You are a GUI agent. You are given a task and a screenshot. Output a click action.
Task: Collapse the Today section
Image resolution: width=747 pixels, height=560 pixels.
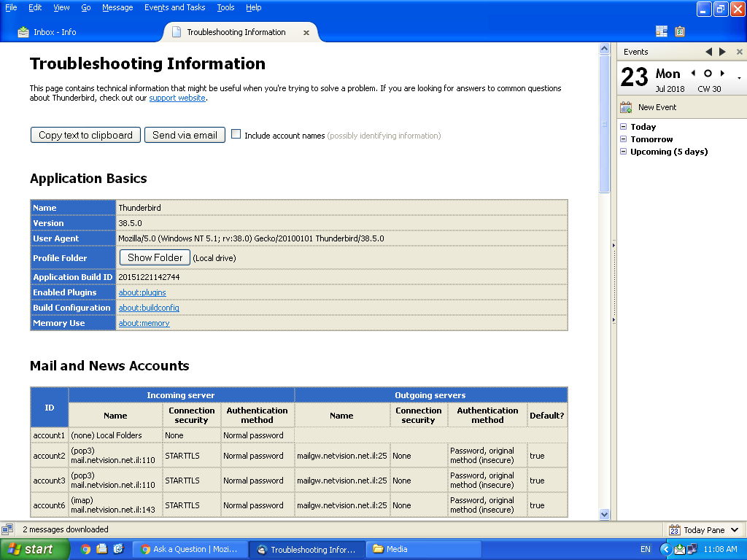(x=623, y=127)
